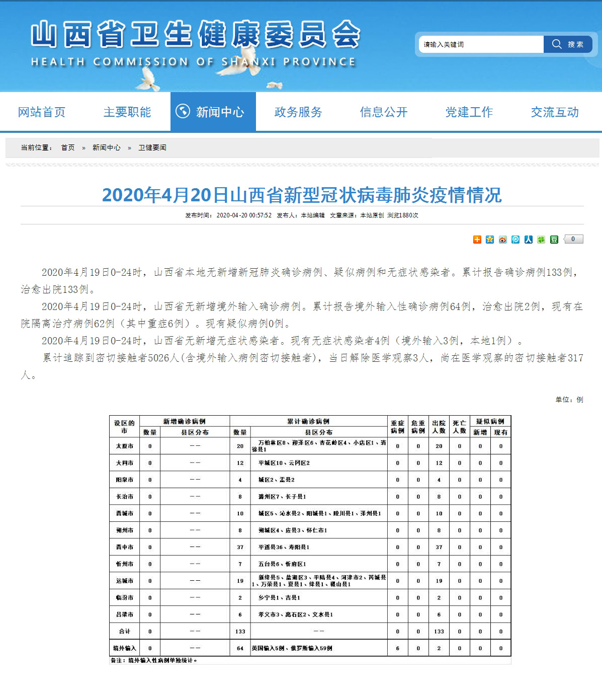Click 新闻中心 in the breadcrumb
This screenshot has height=700, width=602.
coord(107,147)
